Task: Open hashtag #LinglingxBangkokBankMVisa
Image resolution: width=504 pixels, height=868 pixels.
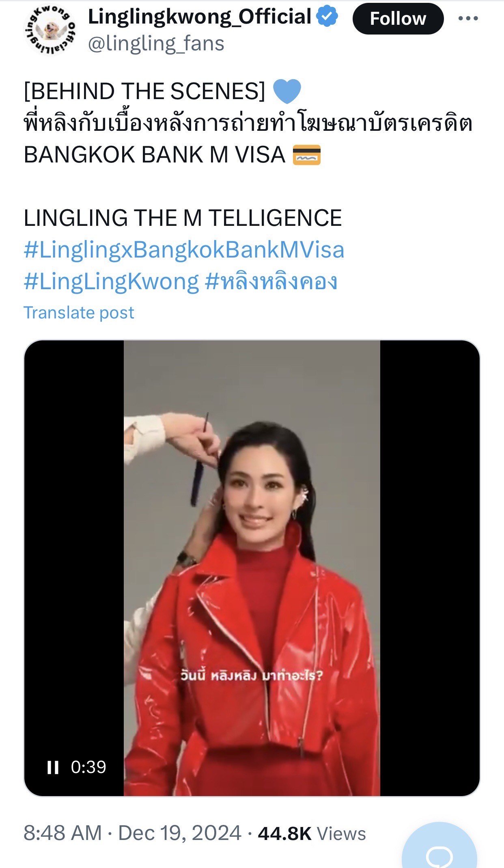Action: pos(184,249)
